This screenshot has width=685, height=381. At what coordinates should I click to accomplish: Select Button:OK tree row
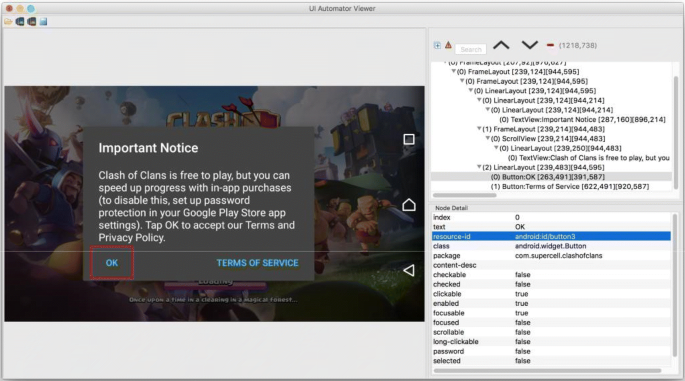[x=551, y=177]
